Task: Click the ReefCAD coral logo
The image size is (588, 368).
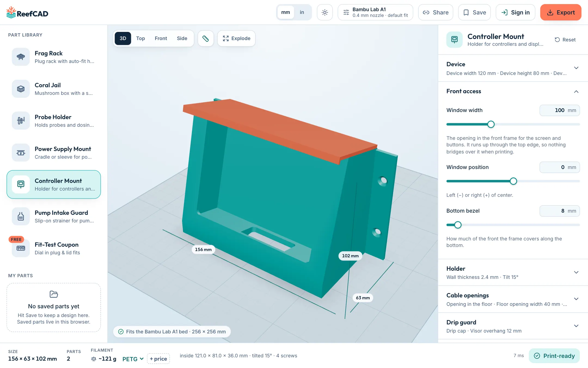Action: tap(11, 13)
